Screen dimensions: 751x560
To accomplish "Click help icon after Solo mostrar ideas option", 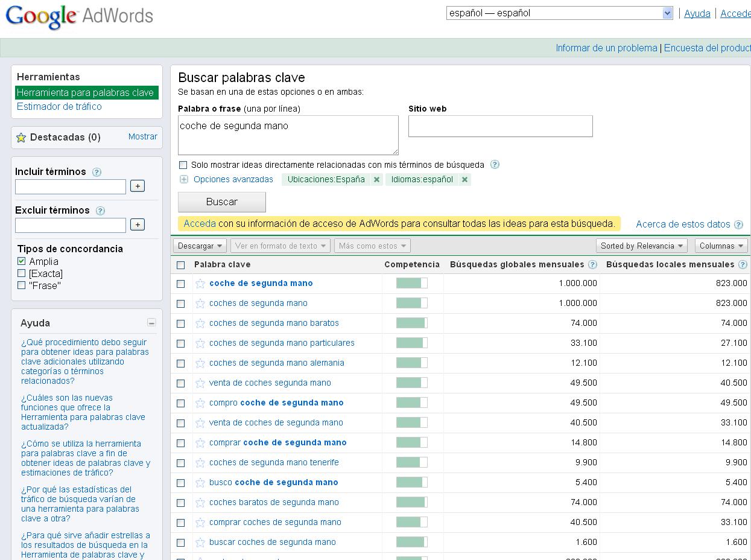I will [x=495, y=165].
